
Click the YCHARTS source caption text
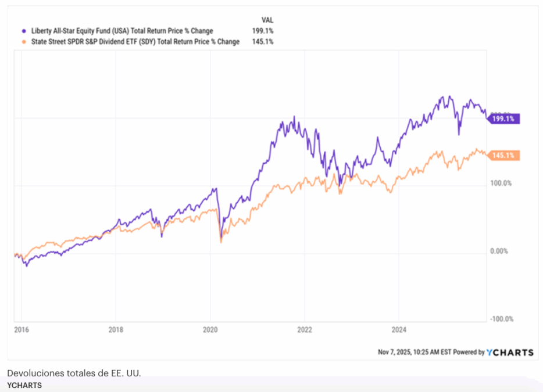(24, 384)
